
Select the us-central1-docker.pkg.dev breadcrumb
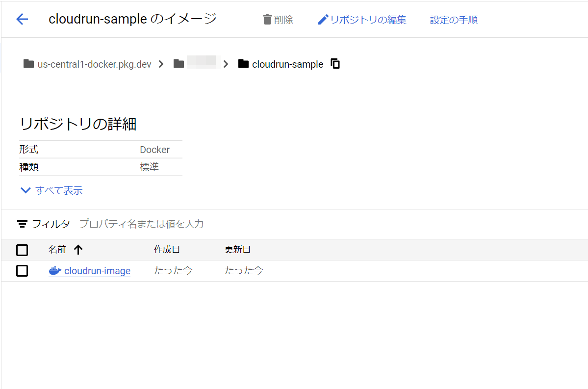click(95, 64)
